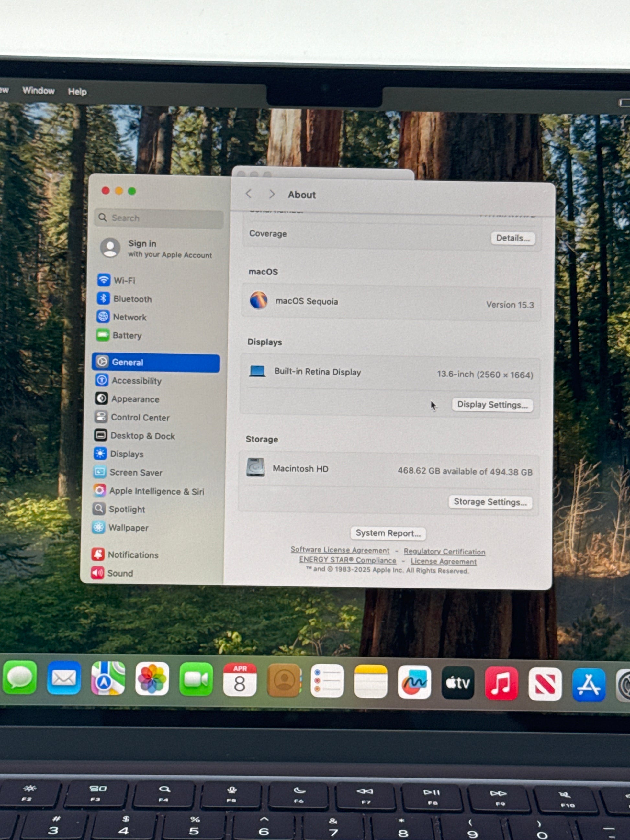Open Accessibility settings

(136, 380)
